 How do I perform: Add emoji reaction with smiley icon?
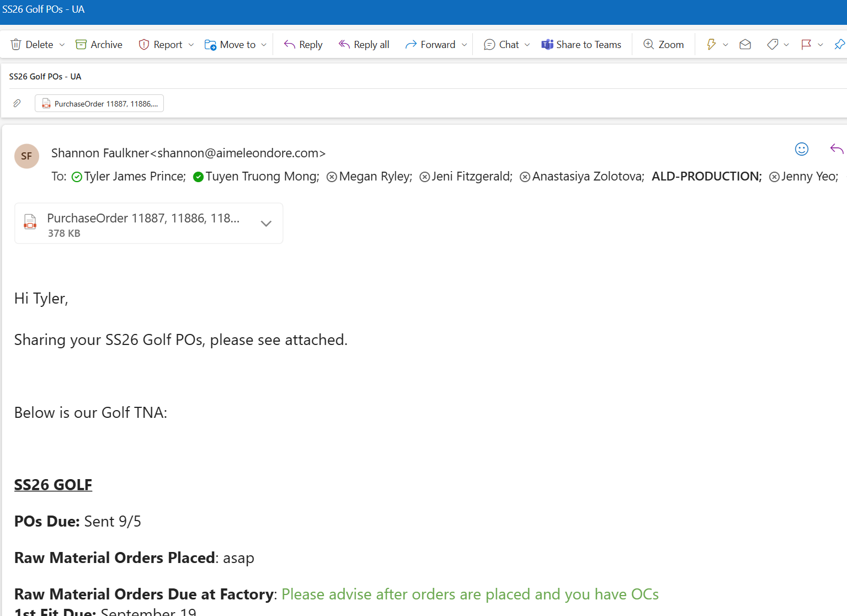[801, 149]
